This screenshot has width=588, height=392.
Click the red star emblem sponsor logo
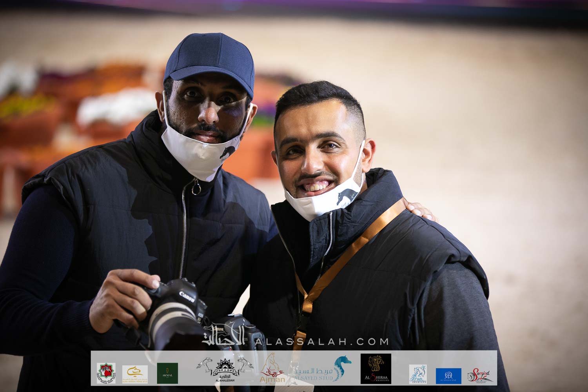[x=106, y=373]
